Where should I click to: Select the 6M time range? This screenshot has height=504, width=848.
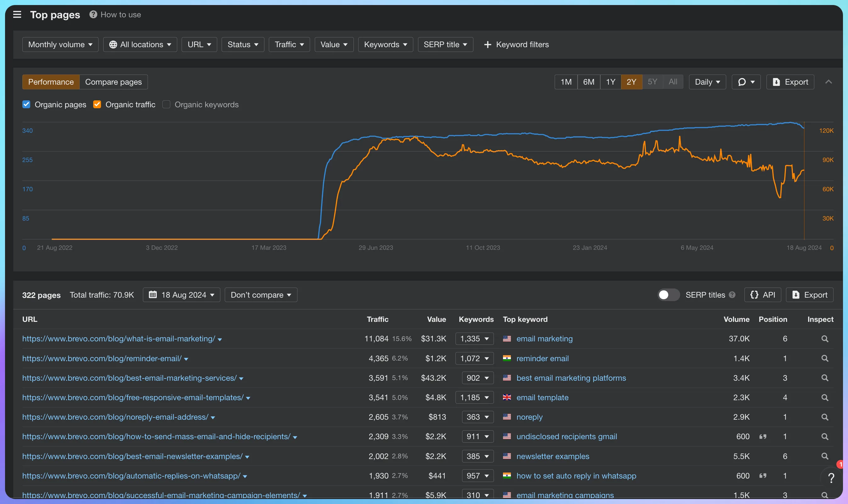pyautogui.click(x=589, y=82)
